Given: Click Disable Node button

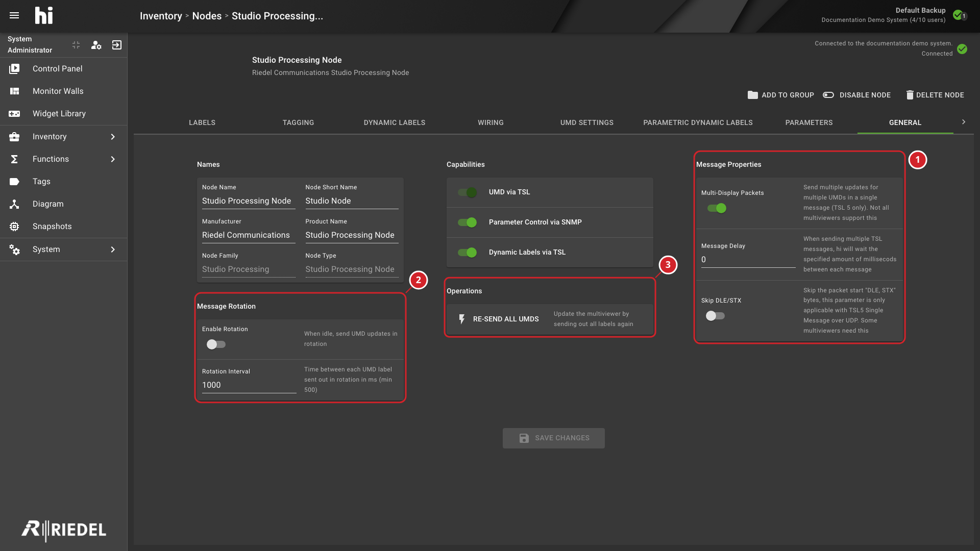Looking at the screenshot, I should 857,95.
